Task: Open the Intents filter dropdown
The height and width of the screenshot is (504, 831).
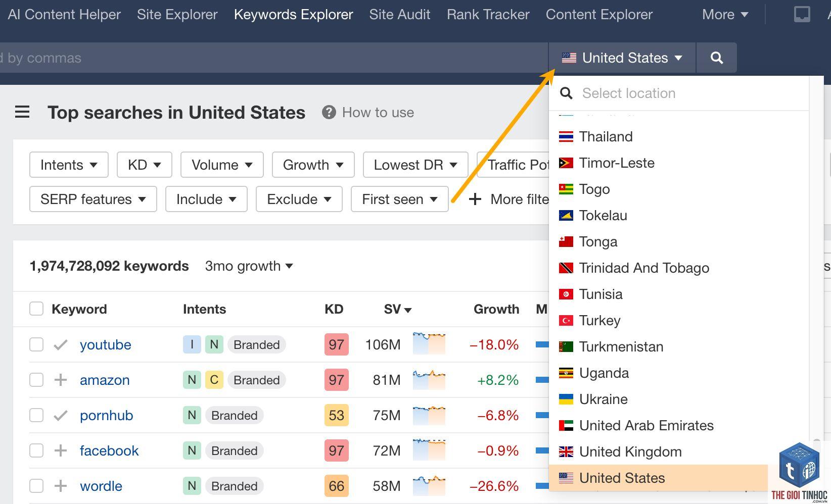Action: coord(69,165)
